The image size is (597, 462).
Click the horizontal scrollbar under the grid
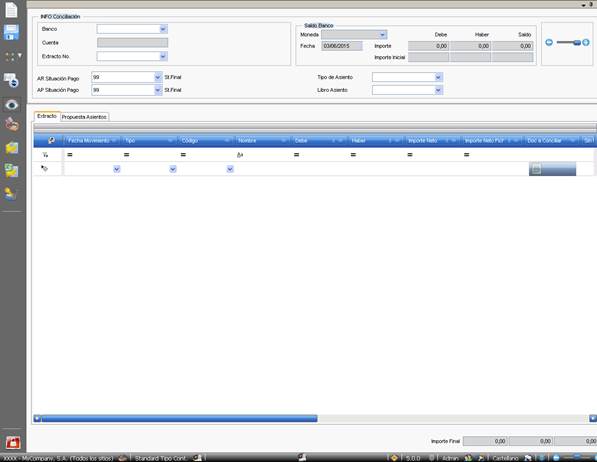coord(179,419)
